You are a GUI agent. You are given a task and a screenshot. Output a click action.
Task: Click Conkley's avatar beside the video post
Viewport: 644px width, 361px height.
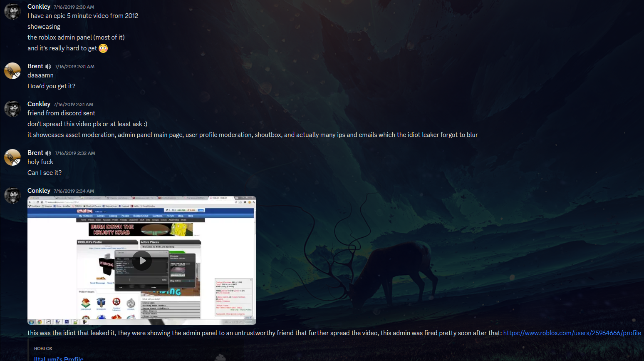pyautogui.click(x=12, y=196)
